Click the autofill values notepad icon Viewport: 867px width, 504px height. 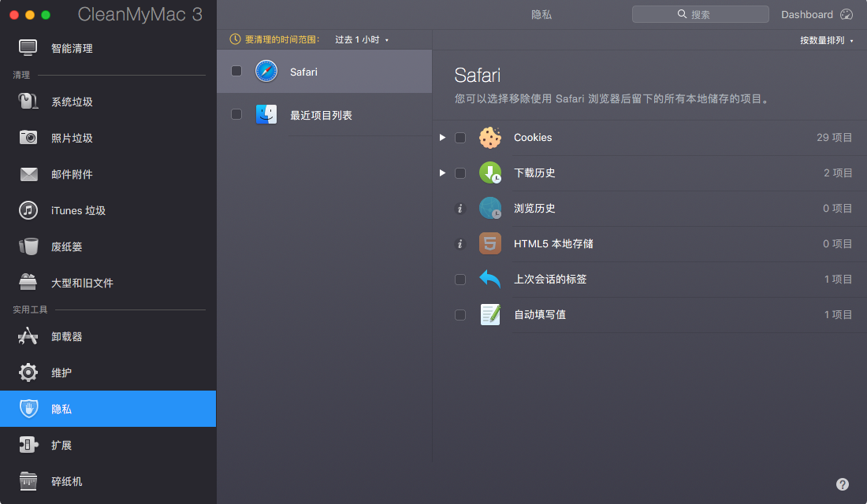coord(490,314)
